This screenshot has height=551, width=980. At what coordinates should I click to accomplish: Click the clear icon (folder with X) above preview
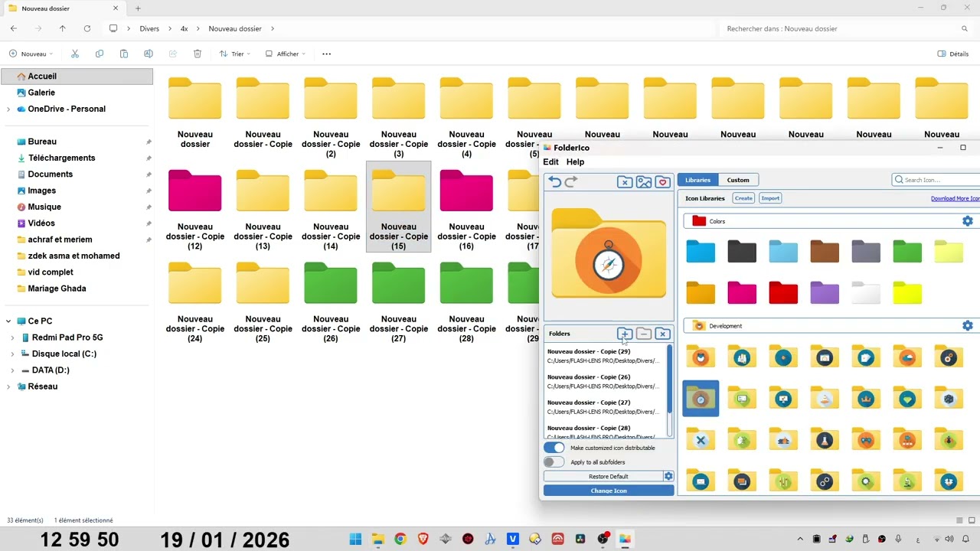[x=625, y=181]
